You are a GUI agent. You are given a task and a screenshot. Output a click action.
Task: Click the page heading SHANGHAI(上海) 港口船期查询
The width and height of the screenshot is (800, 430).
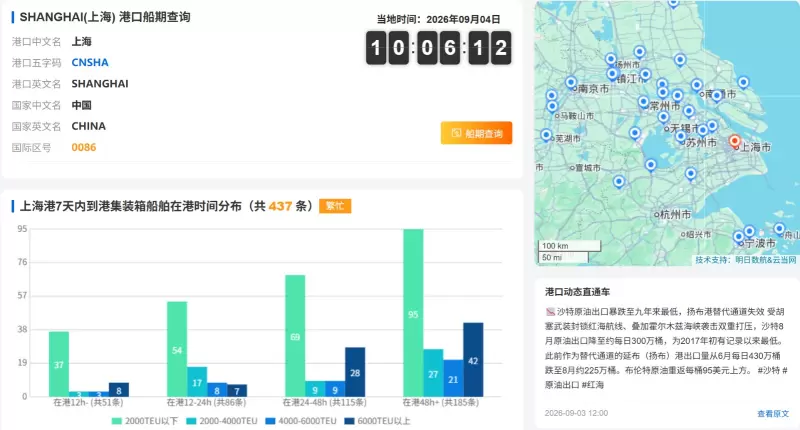point(105,17)
